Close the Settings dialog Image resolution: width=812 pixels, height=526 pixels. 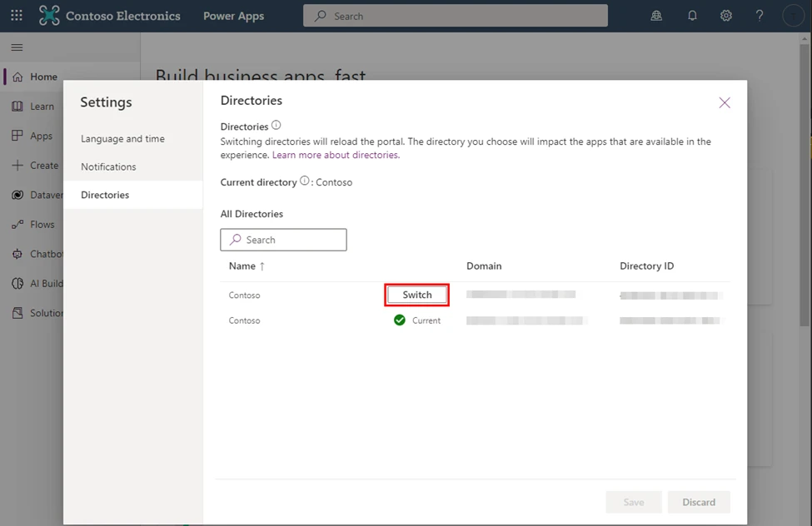[725, 102]
